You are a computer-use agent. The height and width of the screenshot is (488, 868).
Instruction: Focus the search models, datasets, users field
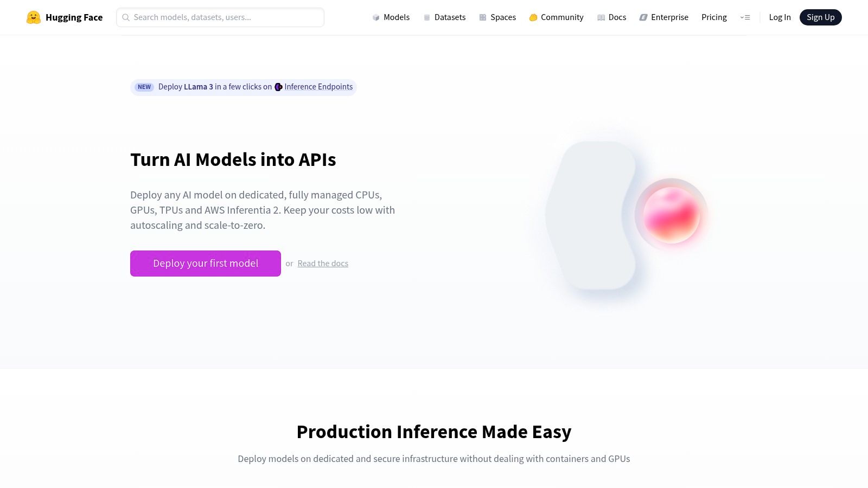click(220, 17)
